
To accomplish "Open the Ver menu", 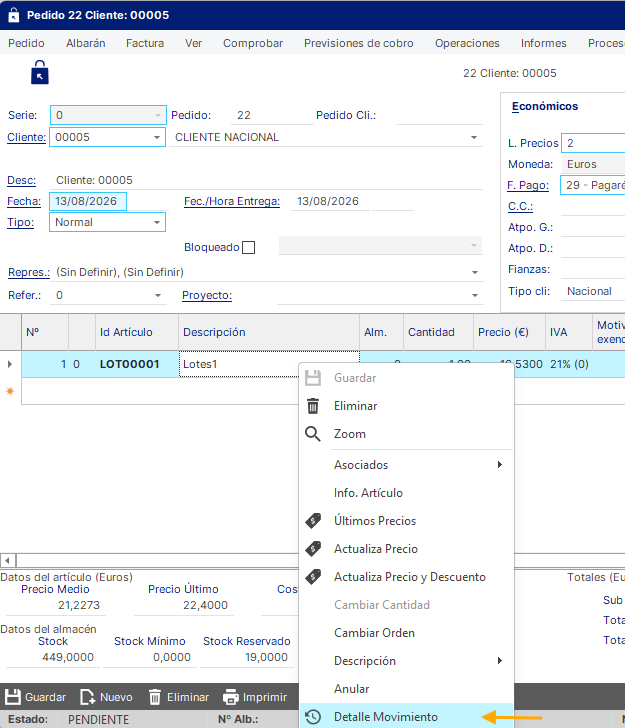I will [x=193, y=43].
